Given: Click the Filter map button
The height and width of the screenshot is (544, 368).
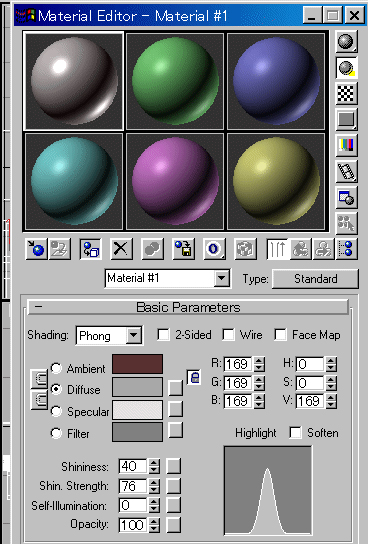Looking at the screenshot, I should pyautogui.click(x=176, y=430).
